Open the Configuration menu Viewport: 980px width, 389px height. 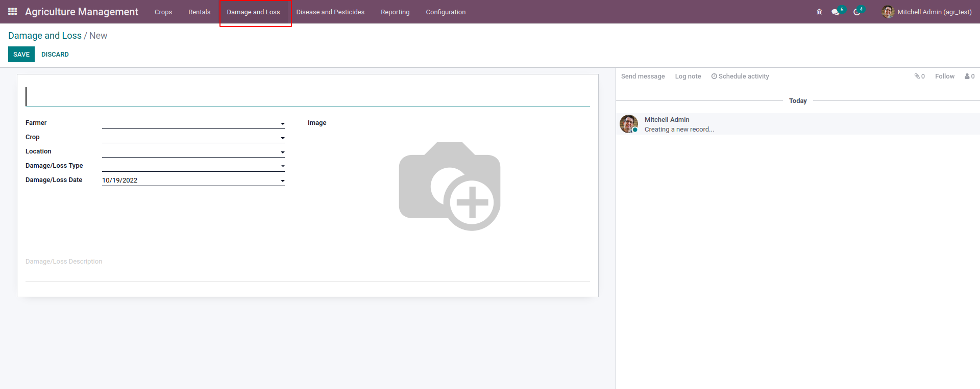(x=446, y=12)
